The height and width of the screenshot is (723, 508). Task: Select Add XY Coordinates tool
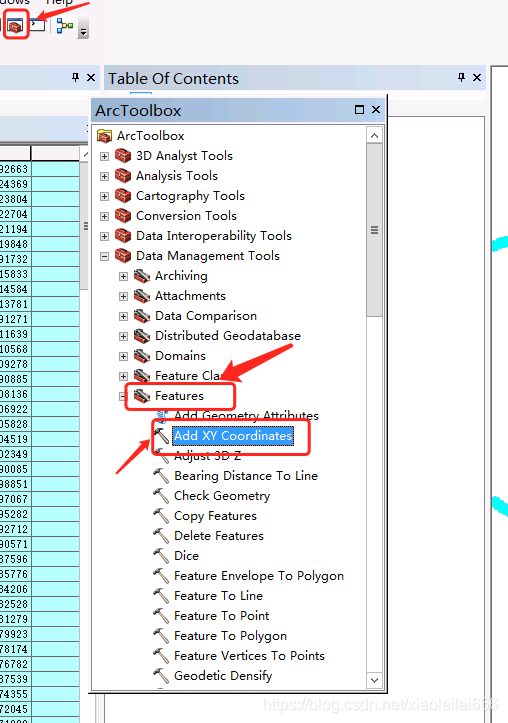pos(233,436)
